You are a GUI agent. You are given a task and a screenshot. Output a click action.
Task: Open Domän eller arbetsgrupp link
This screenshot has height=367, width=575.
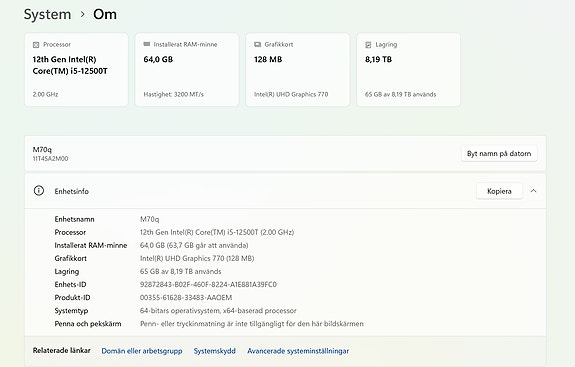pos(142,351)
